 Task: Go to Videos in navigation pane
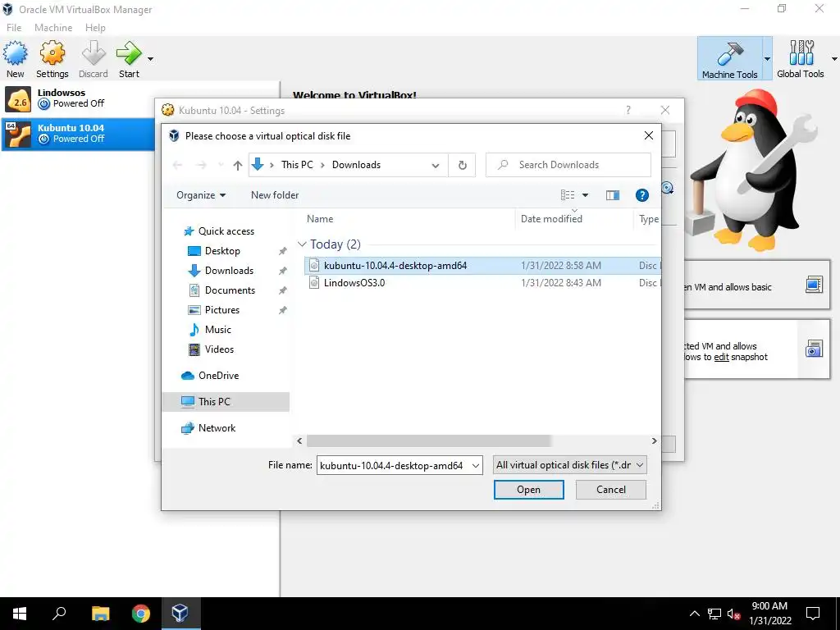tap(218, 349)
